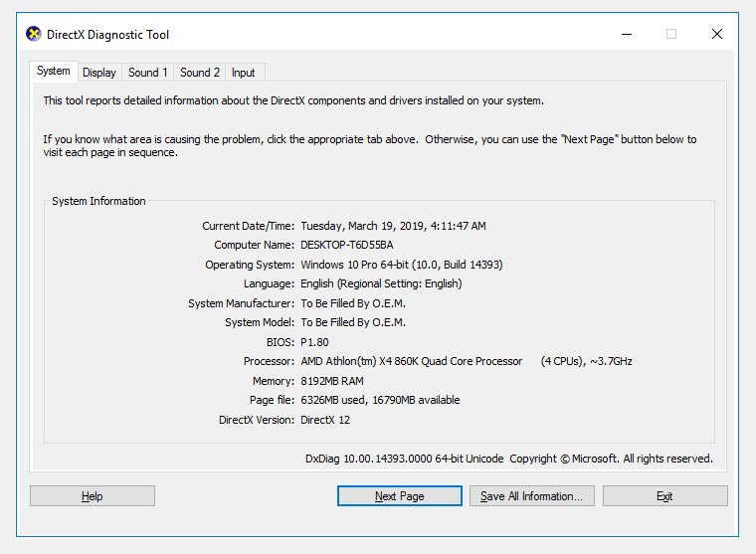Go to Next Page
Image resolution: width=756 pixels, height=554 pixels.
399,495
